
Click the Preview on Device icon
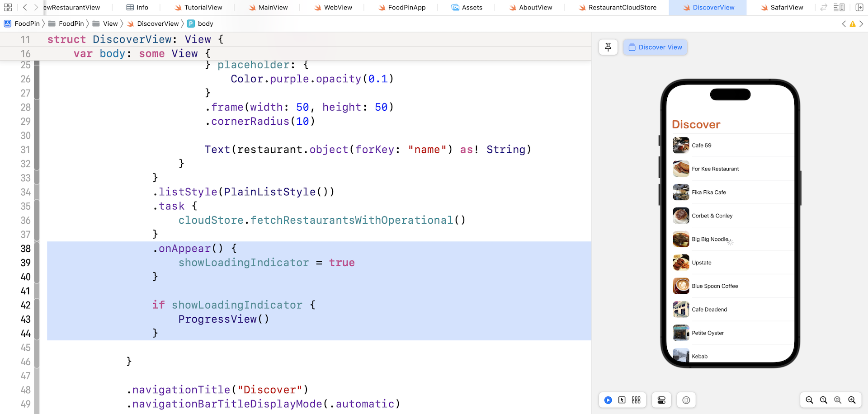[x=686, y=400]
